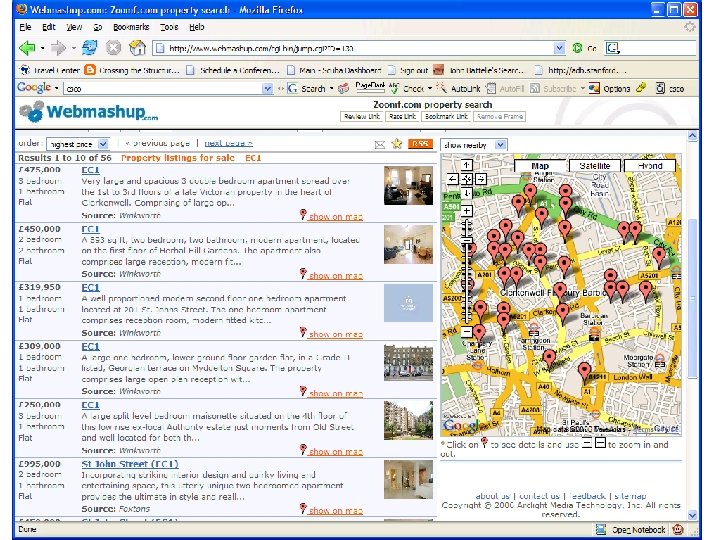Open the File menu
This screenshot has width=720, height=540.
pyautogui.click(x=25, y=27)
